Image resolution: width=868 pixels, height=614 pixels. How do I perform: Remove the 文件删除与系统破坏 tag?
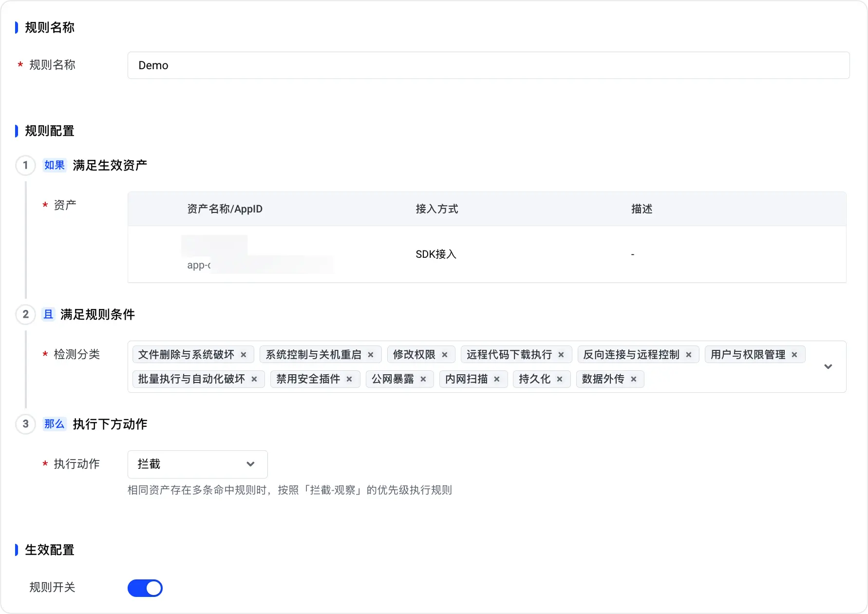244,355
